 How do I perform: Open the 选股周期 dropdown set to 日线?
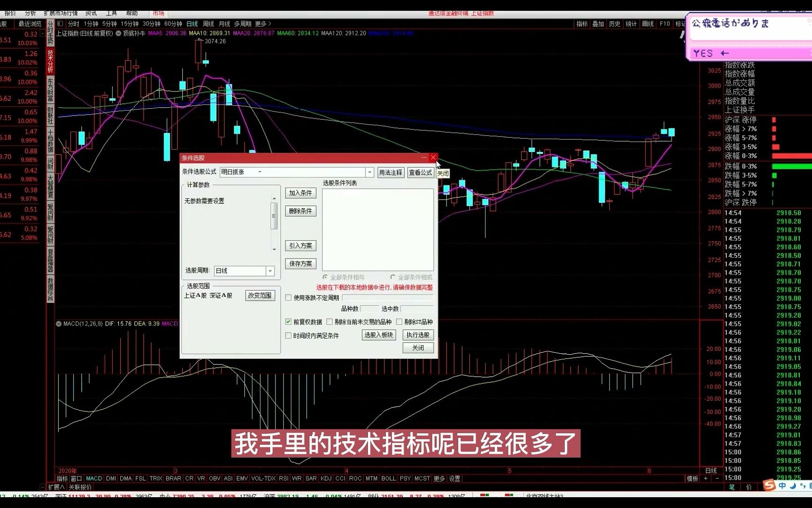tap(270, 271)
